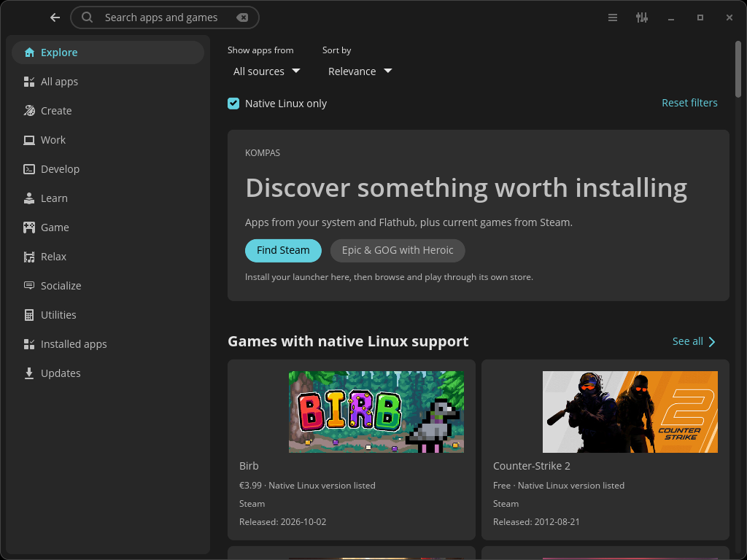Click the Relax label in the sidebar
This screenshot has width=747, height=560.
pos(53,257)
